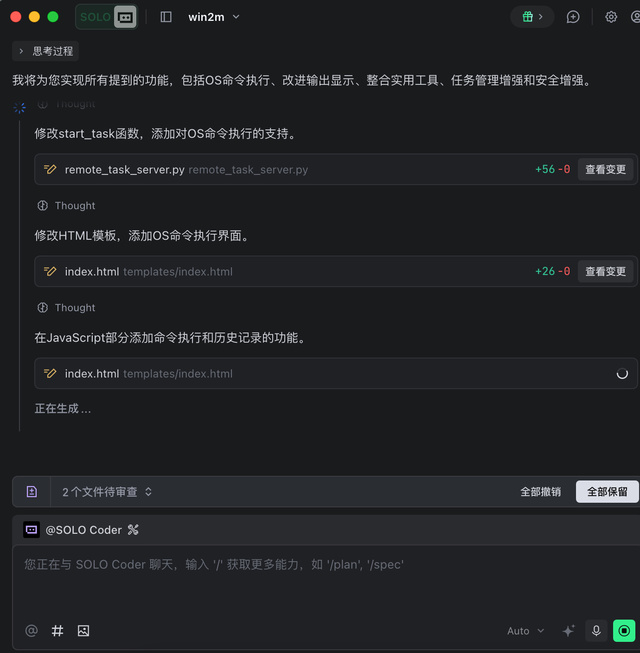This screenshot has width=640, height=653.
Task: Click the sparkle prompt enhance icon
Action: (x=568, y=631)
